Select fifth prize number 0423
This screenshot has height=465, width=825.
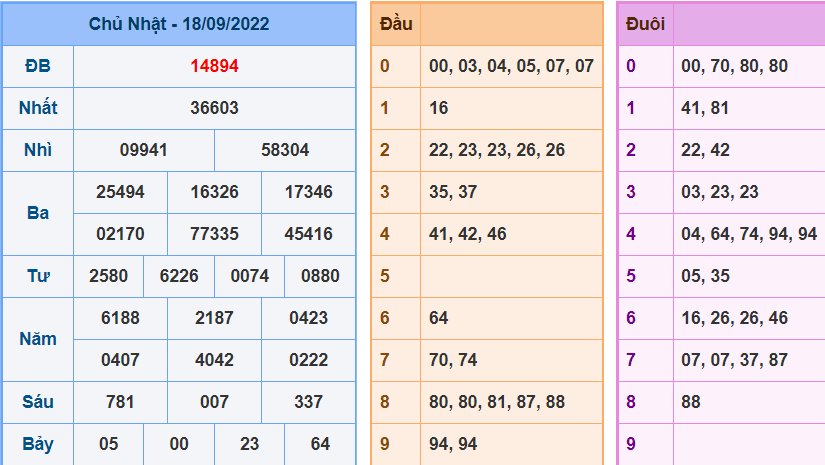(x=309, y=319)
